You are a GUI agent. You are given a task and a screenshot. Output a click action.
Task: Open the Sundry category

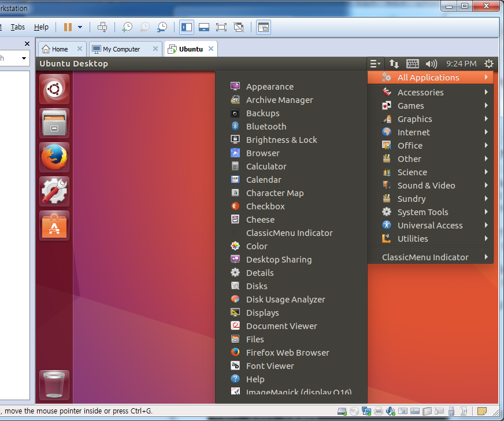click(x=431, y=199)
